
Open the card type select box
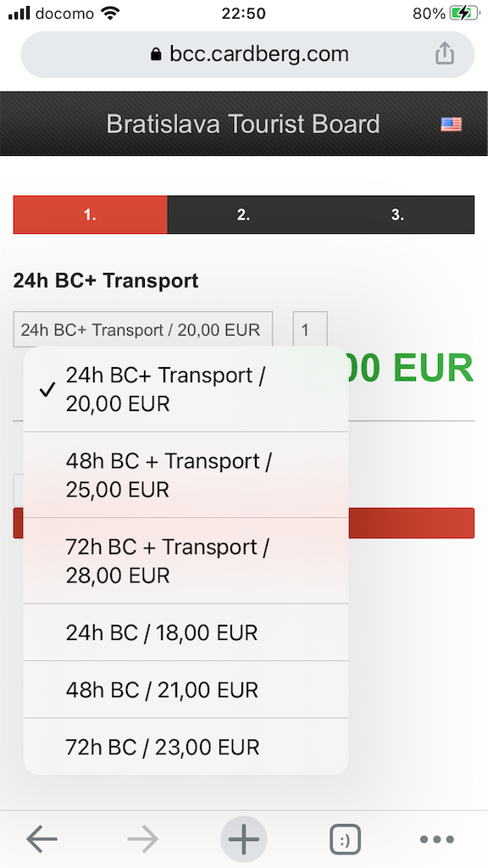point(142,330)
